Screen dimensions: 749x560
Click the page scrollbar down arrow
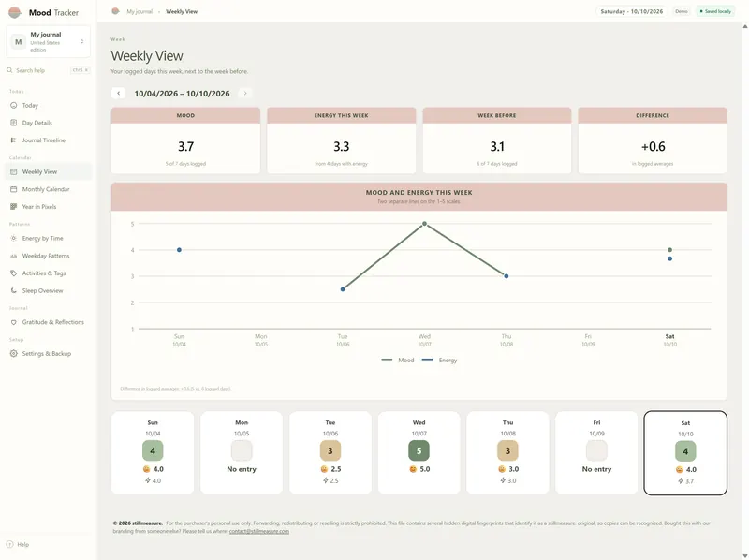(x=744, y=555)
